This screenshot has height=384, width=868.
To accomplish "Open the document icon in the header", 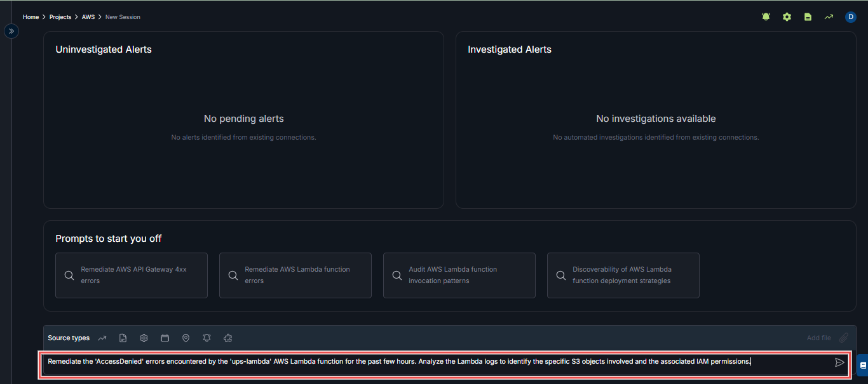I will [808, 17].
